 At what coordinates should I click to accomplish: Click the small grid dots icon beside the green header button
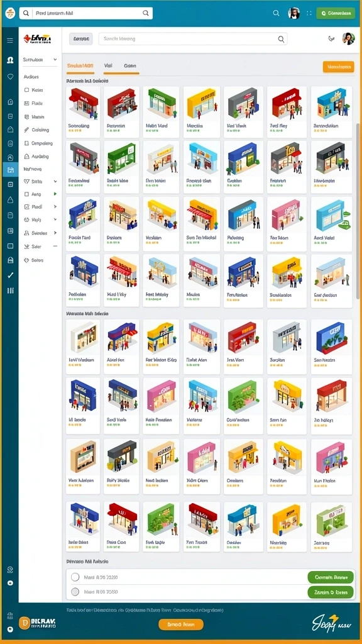pyautogui.click(x=309, y=13)
